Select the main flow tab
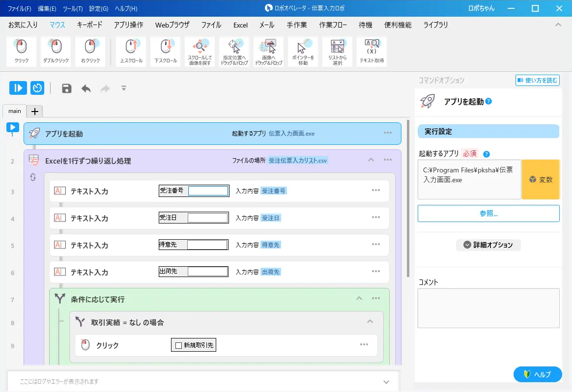Image resolution: width=572 pixels, height=392 pixels. click(15, 111)
